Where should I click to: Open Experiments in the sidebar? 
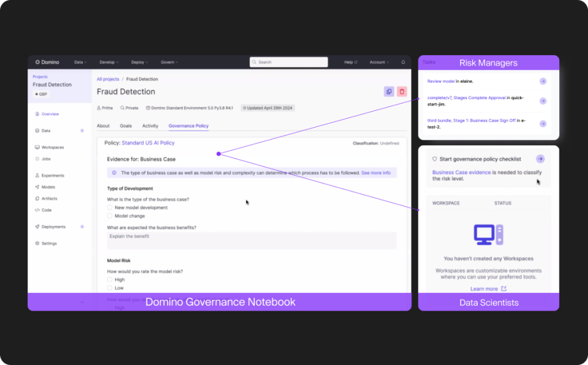[x=50, y=176]
